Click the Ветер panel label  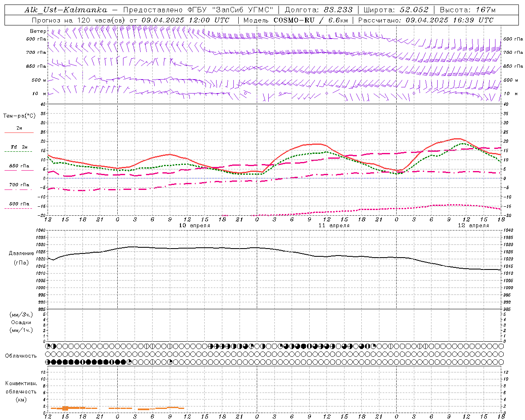[38, 31]
